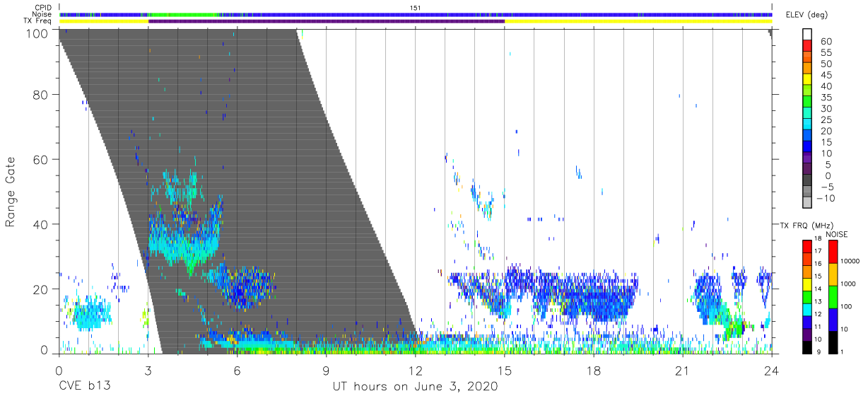
Task: Click the elevation colorbar label '60'
Action: tap(827, 42)
